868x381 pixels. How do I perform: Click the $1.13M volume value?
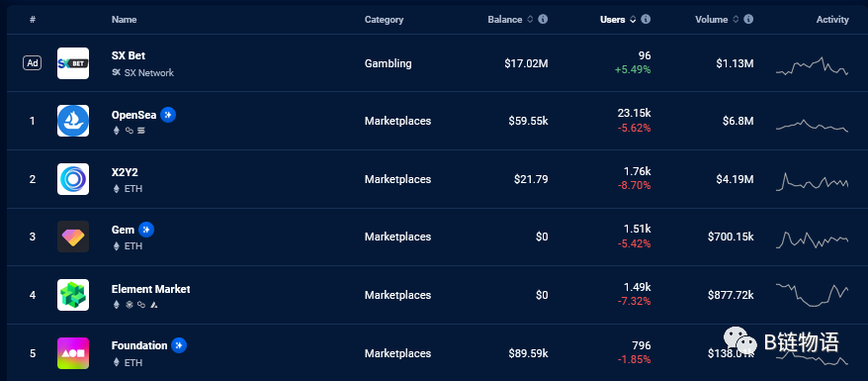pyautogui.click(x=735, y=63)
